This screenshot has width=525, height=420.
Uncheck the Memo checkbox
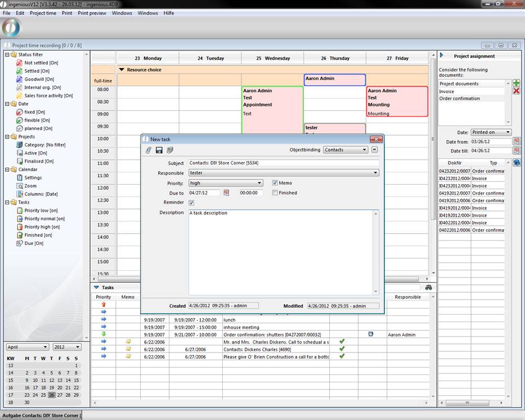(275, 183)
